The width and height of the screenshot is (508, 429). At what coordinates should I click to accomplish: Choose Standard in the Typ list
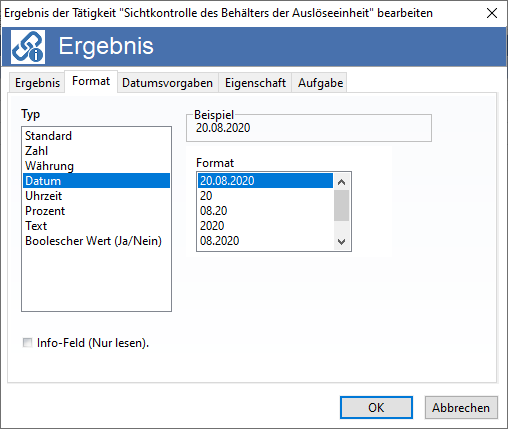click(96, 136)
